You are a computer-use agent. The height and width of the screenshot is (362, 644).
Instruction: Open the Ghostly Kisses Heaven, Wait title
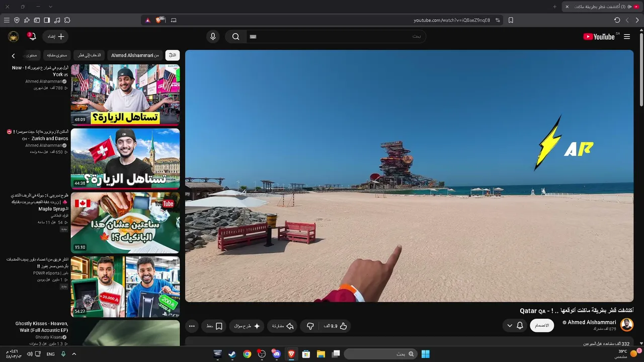pos(42,327)
